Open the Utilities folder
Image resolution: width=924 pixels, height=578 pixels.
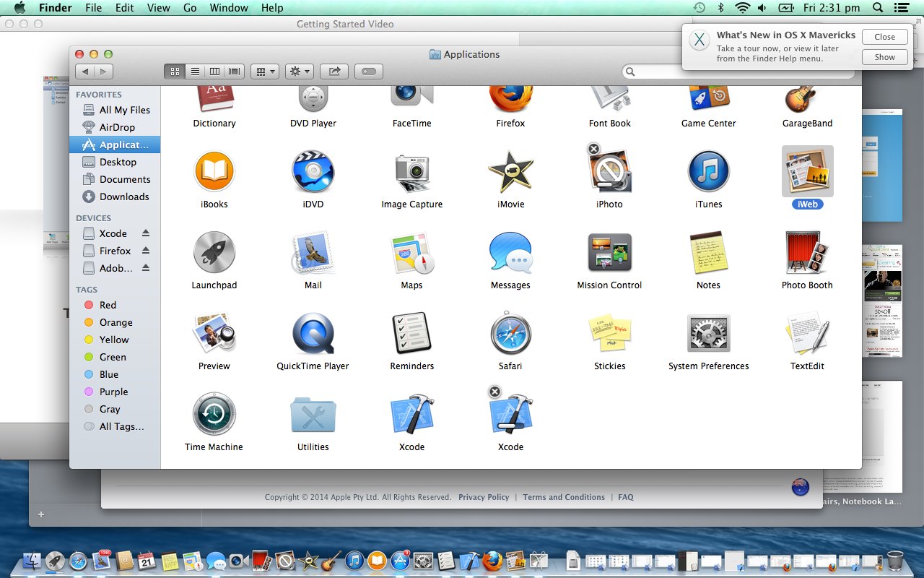(313, 414)
